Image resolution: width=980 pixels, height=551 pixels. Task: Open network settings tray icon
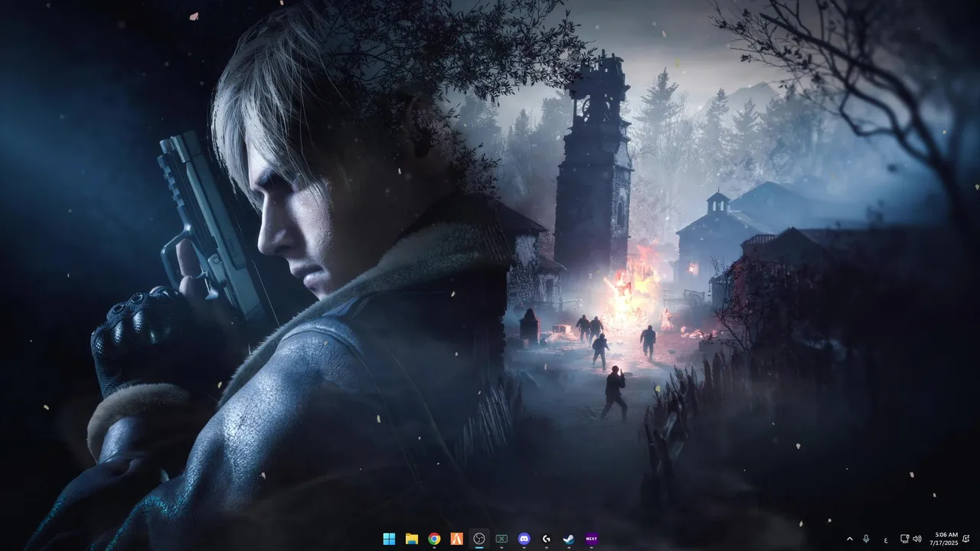pos(904,539)
